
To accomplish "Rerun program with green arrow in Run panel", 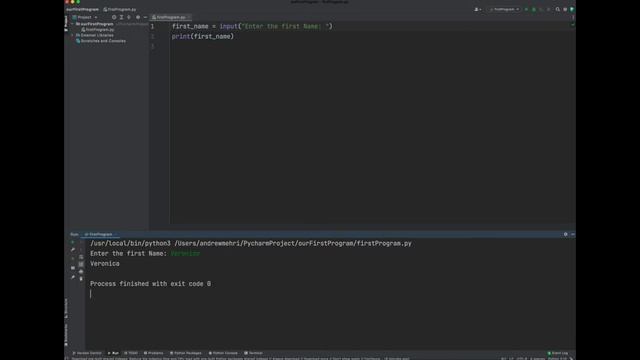I will [x=73, y=242].
